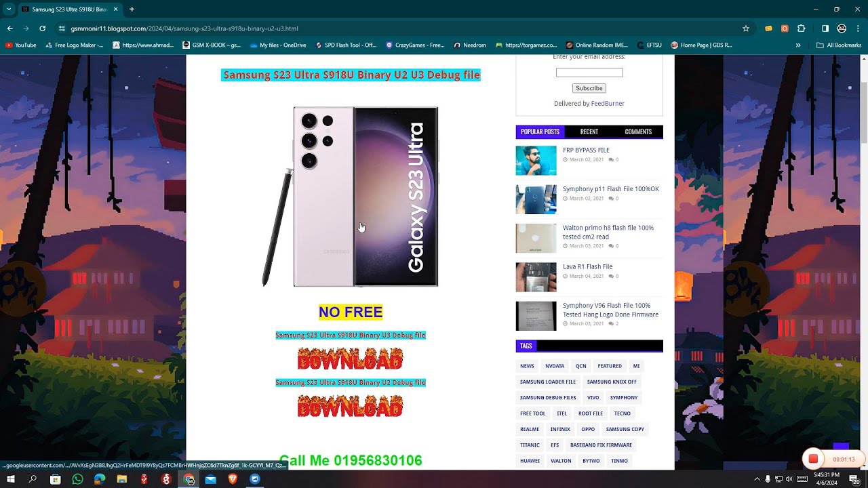Screen dimensions: 868x488
Task: Open the EFTSU bookmark
Action: [650, 45]
